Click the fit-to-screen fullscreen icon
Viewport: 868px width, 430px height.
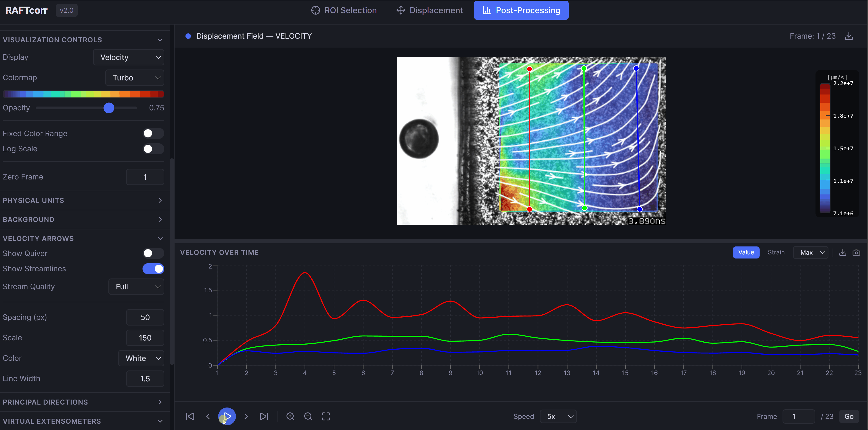(x=326, y=416)
